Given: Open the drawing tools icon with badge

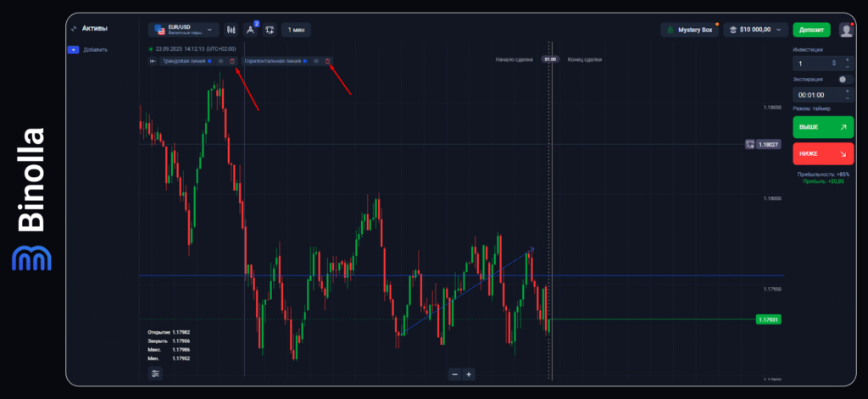Looking at the screenshot, I should [x=251, y=30].
